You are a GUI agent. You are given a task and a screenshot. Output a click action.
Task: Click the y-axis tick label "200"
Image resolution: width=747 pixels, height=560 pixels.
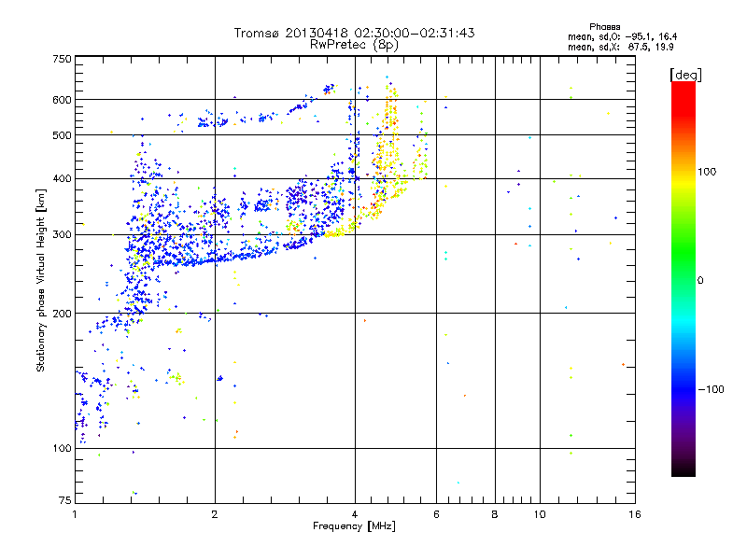62,314
